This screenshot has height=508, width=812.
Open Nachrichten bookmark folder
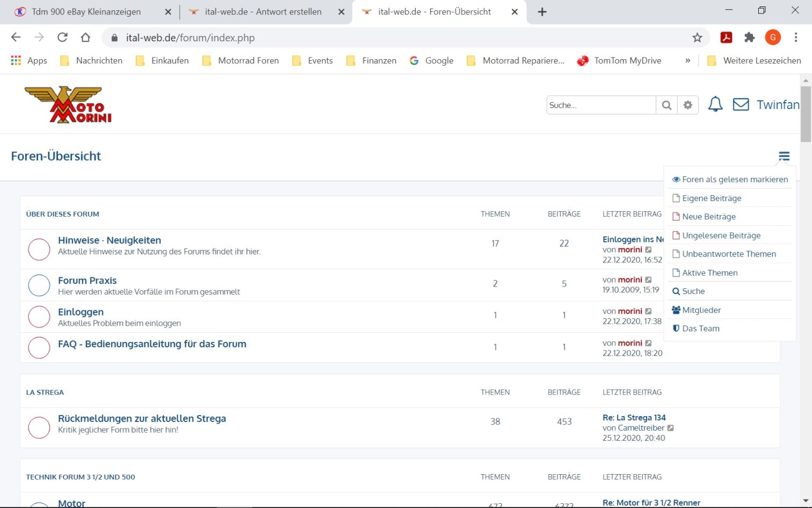pyautogui.click(x=91, y=61)
